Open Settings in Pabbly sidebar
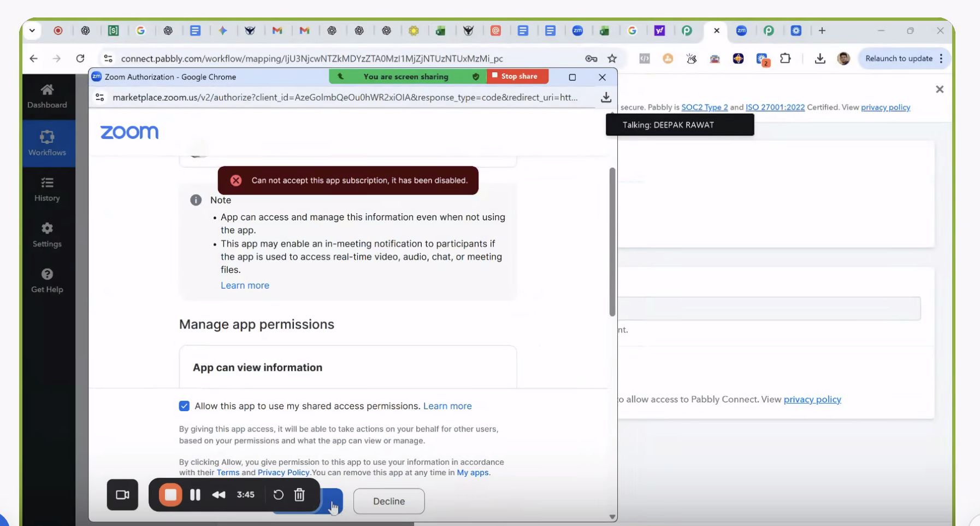Image resolution: width=980 pixels, height=526 pixels. pos(47,235)
